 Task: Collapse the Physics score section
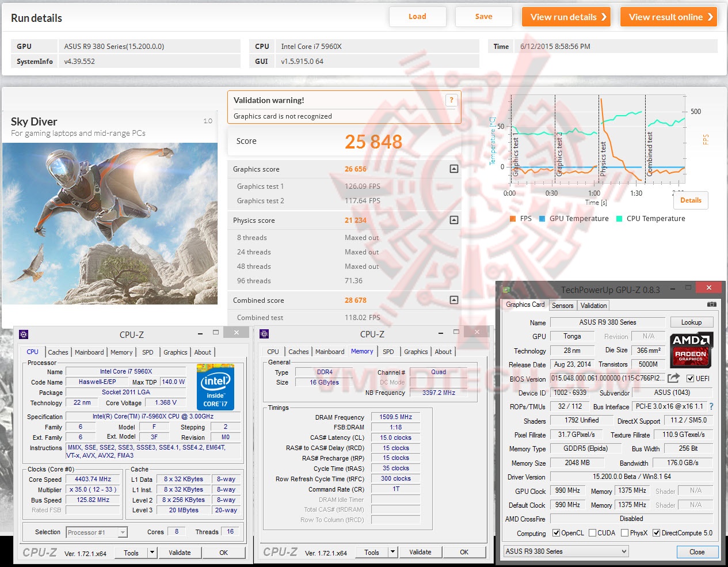click(454, 220)
